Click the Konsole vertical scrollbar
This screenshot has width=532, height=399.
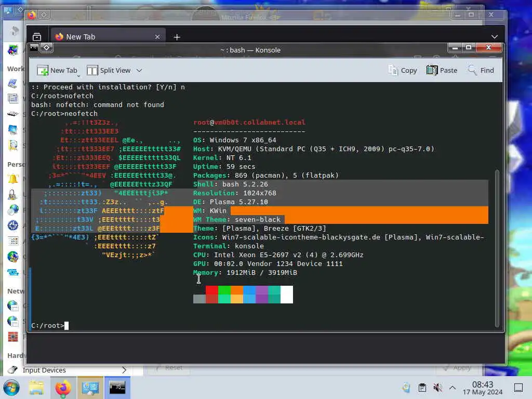[x=497, y=248]
